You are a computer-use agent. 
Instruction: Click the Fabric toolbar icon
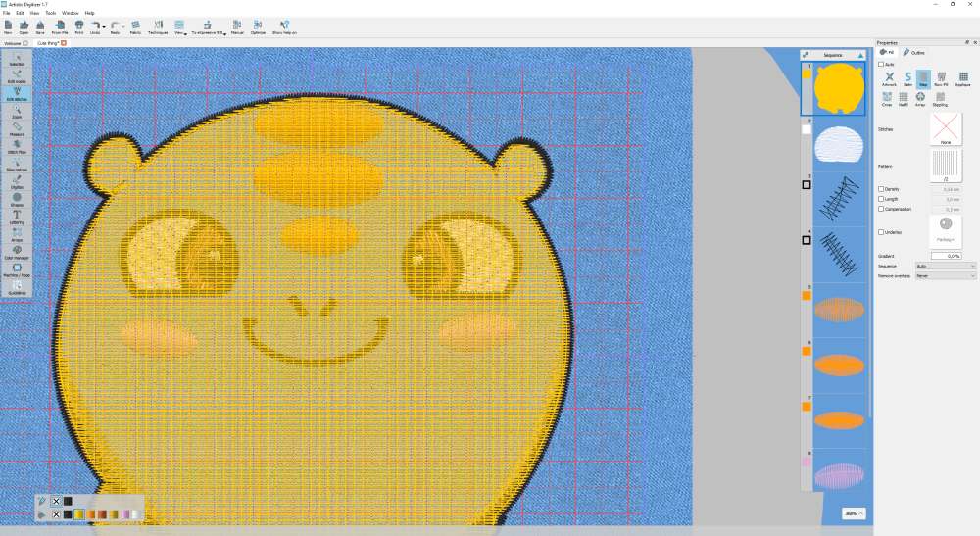click(135, 26)
